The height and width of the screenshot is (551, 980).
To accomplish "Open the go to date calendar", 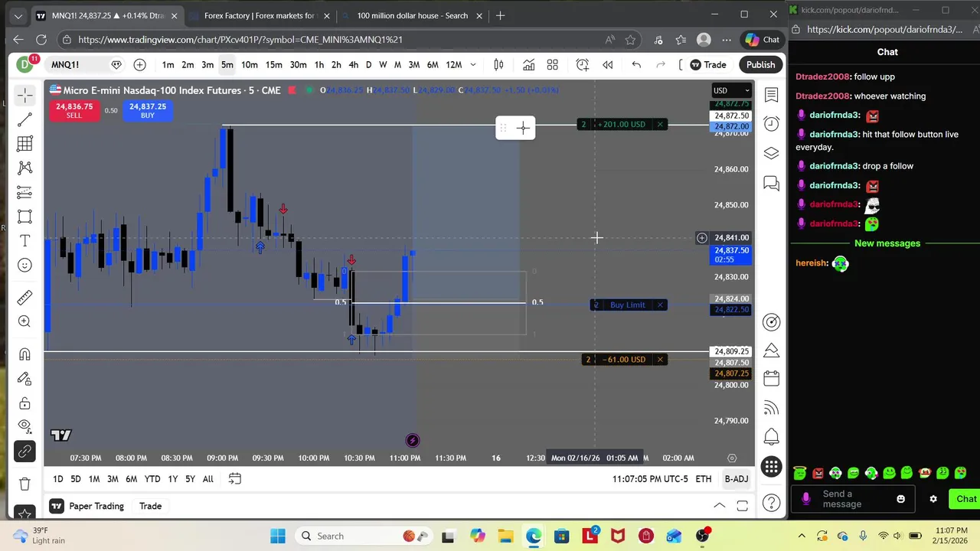I will (235, 479).
